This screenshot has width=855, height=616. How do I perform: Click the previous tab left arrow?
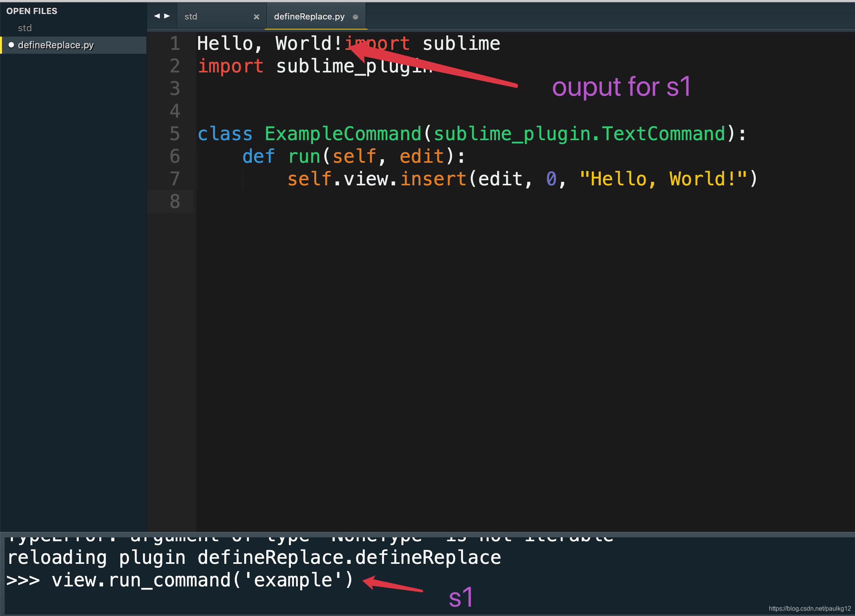(157, 16)
